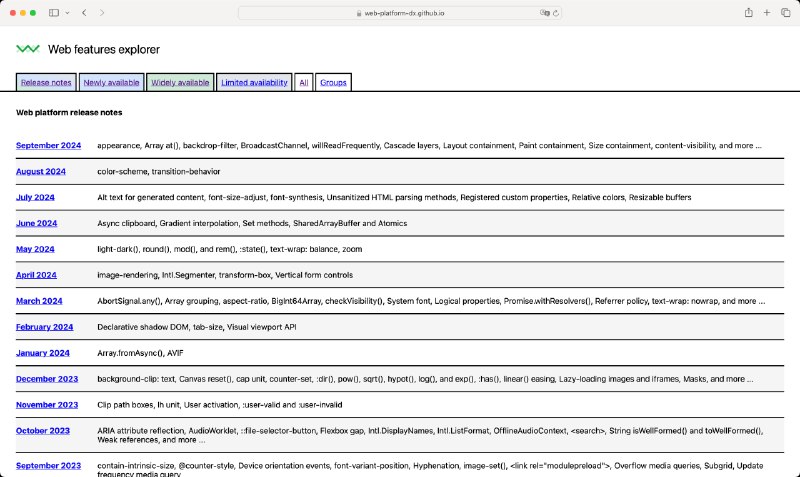Go back with the back arrow
This screenshot has height=477, width=800.
[x=84, y=13]
